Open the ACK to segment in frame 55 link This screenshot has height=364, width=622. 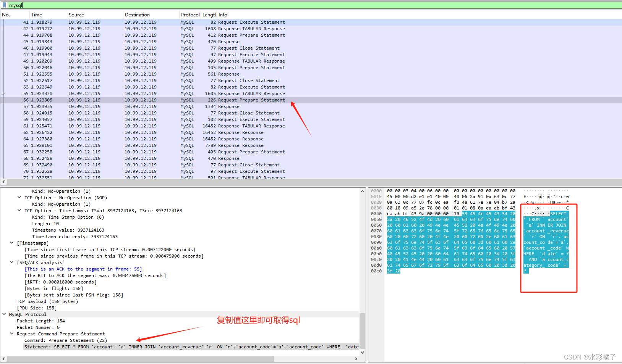click(83, 269)
